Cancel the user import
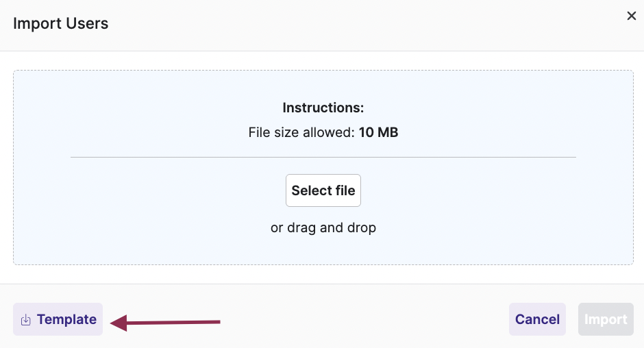The height and width of the screenshot is (348, 644). click(x=537, y=319)
